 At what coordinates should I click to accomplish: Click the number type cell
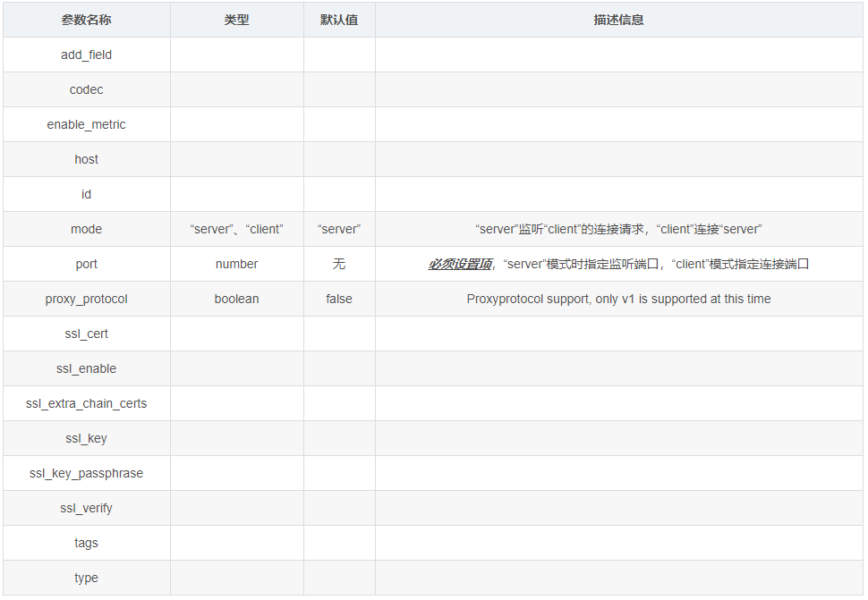tap(236, 264)
